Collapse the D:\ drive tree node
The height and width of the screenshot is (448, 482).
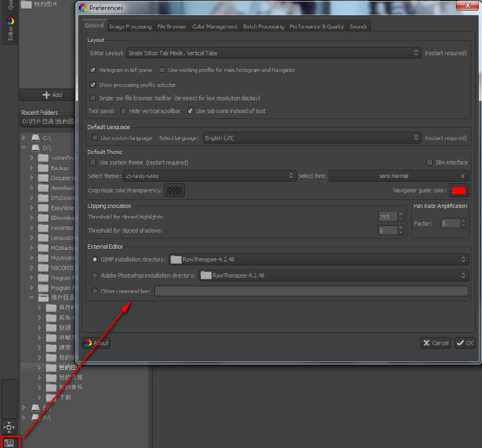pyautogui.click(x=24, y=148)
